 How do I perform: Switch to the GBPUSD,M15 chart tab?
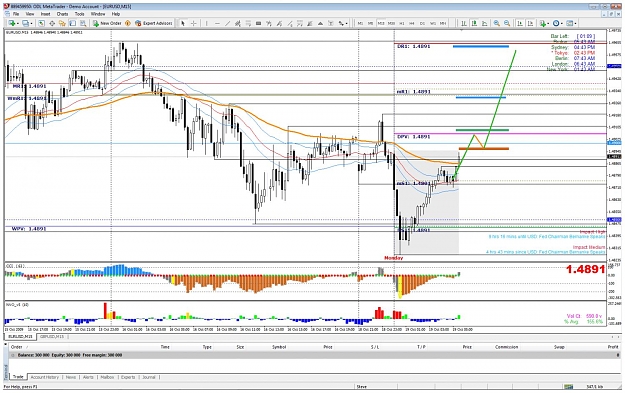click(x=51, y=337)
